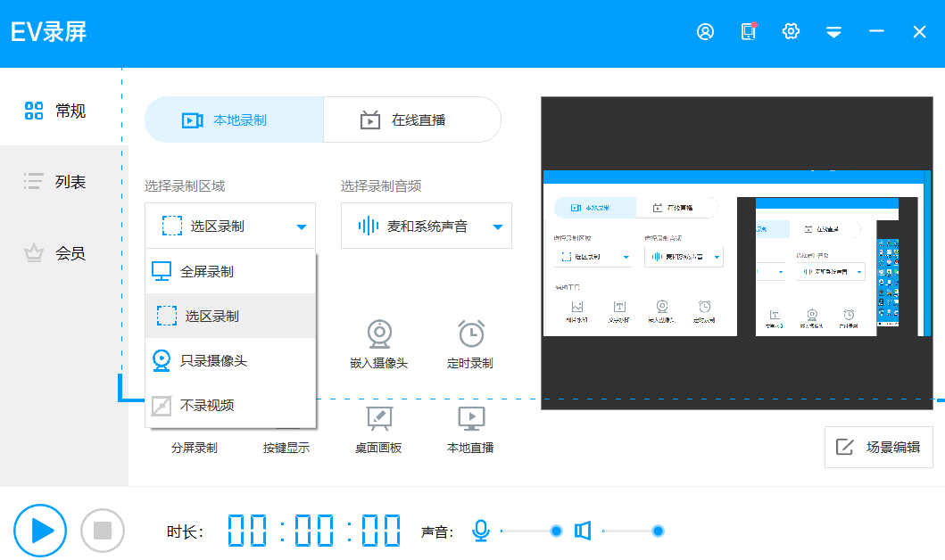
Task: Open the settings gear icon
Action: point(791,31)
